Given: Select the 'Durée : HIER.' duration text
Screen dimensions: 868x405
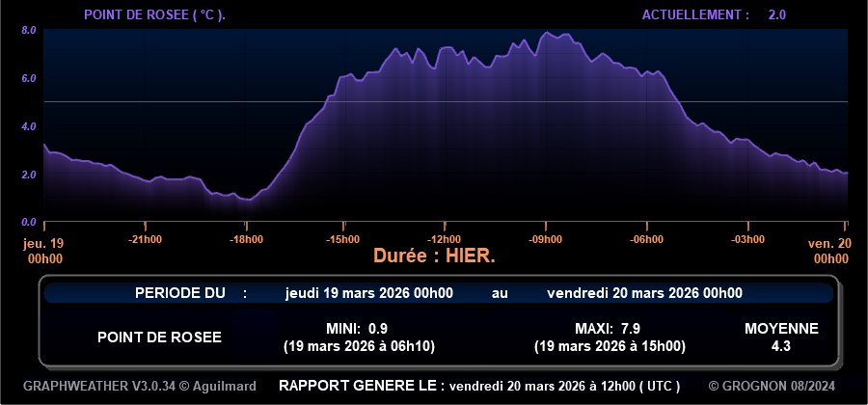Looking at the screenshot, I should [x=434, y=256].
